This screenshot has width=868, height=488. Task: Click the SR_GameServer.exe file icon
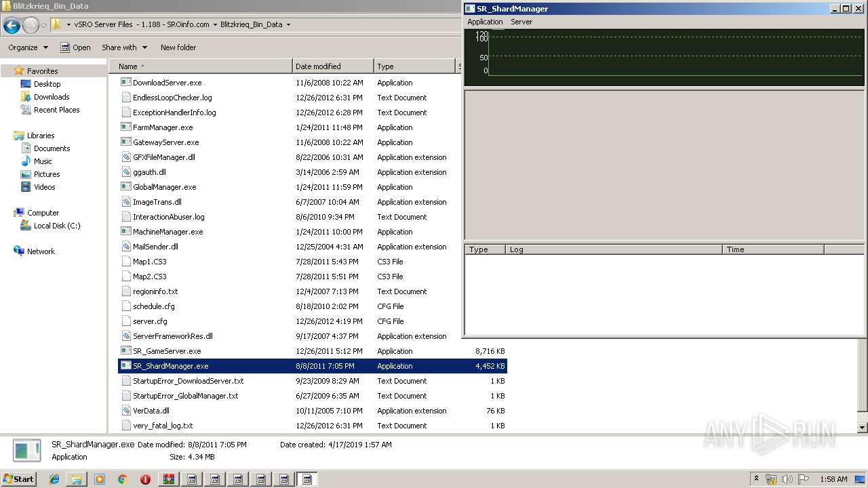pyautogui.click(x=125, y=351)
